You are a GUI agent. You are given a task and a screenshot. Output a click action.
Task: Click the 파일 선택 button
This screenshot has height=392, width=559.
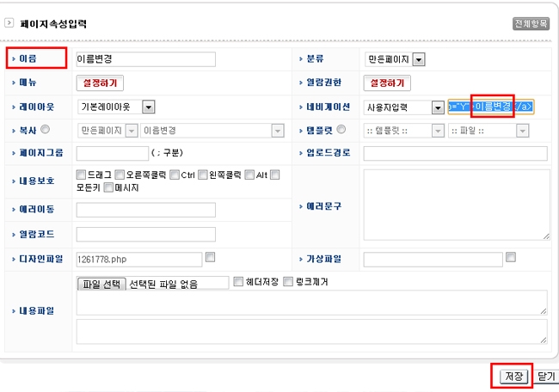(101, 282)
